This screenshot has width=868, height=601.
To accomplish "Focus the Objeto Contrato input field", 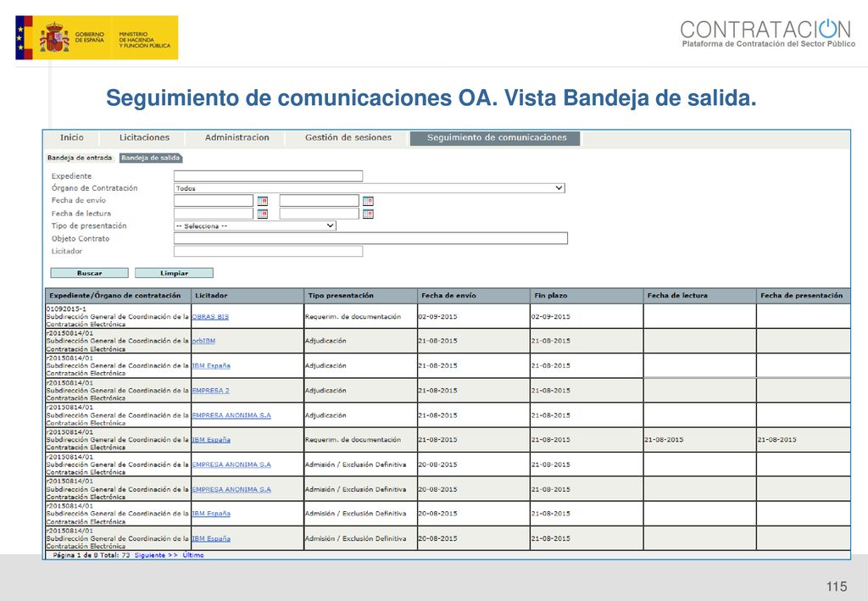I will (x=371, y=238).
